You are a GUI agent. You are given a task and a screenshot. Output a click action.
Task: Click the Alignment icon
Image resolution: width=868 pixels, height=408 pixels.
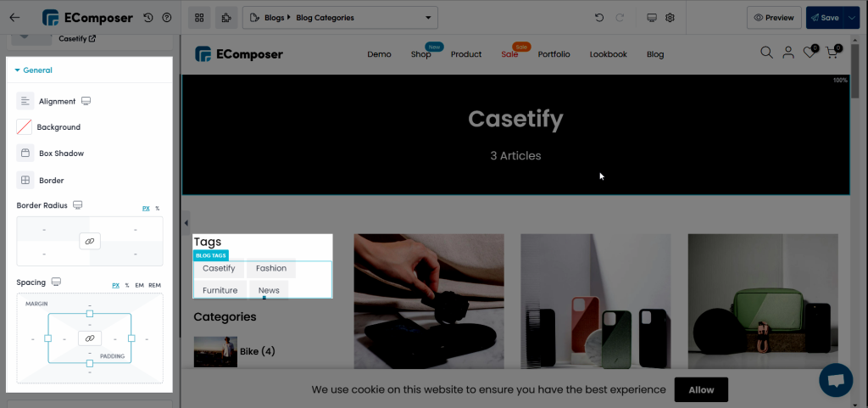(x=25, y=101)
